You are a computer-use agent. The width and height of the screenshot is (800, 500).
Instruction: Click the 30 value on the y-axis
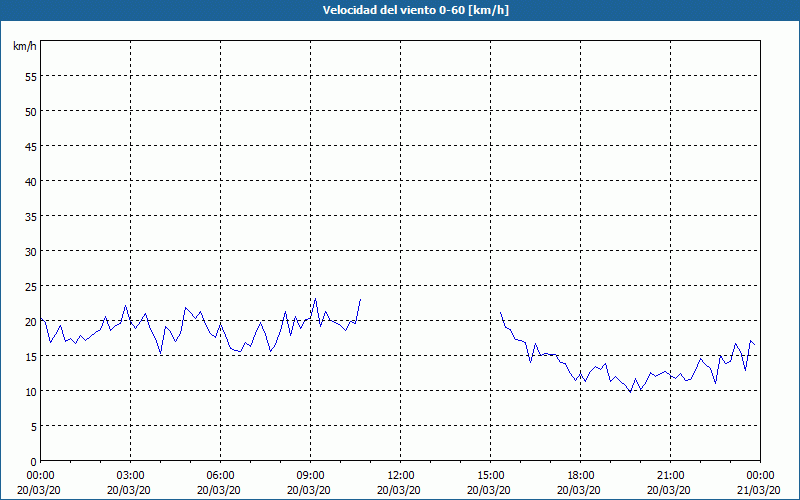coord(31,252)
